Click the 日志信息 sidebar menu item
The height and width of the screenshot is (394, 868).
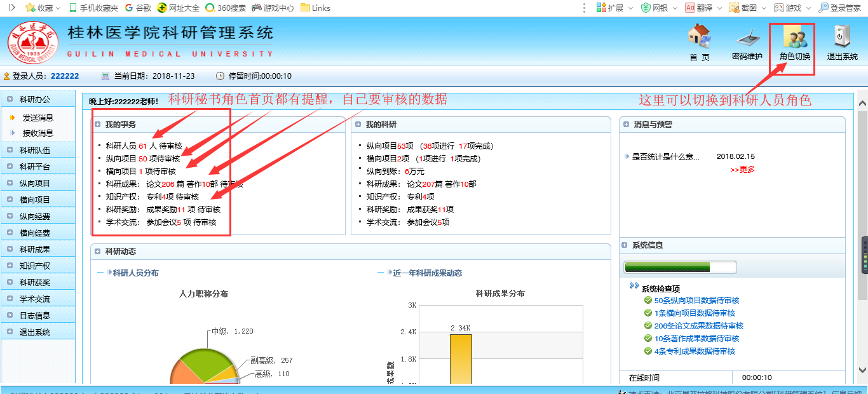pyautogui.click(x=35, y=316)
